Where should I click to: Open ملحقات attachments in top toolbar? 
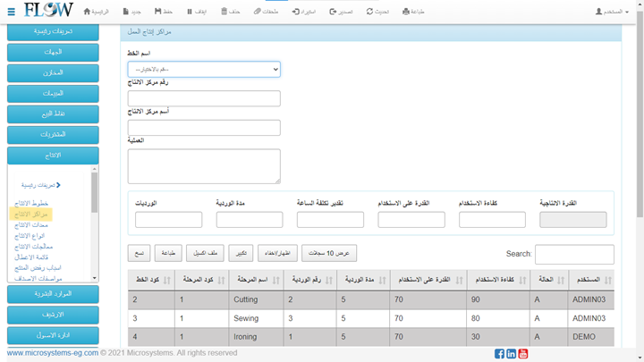coord(266,12)
